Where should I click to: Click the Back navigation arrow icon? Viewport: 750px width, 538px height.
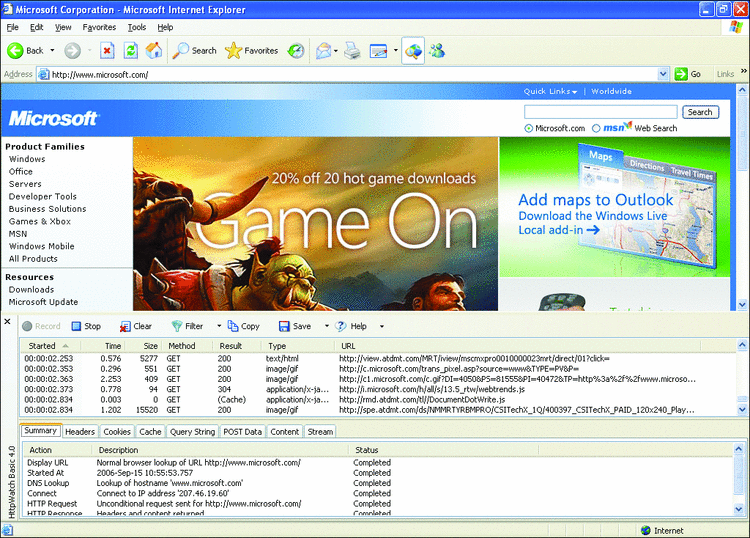click(x=15, y=51)
